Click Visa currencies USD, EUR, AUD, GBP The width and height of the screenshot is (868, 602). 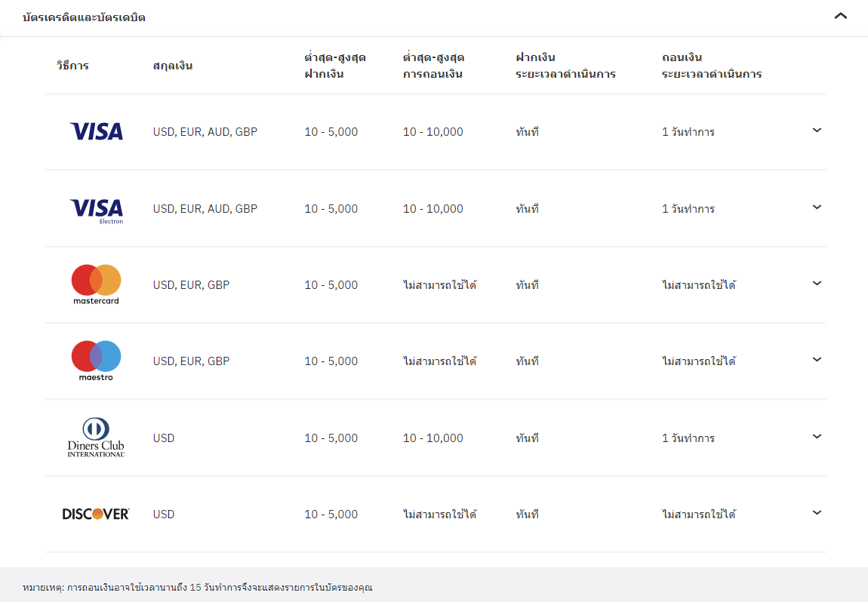[205, 132]
